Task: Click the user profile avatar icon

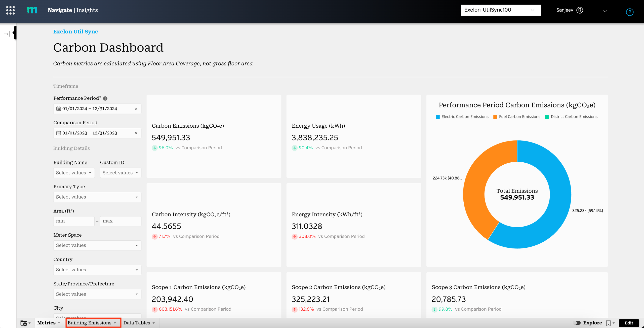Action: tap(580, 10)
